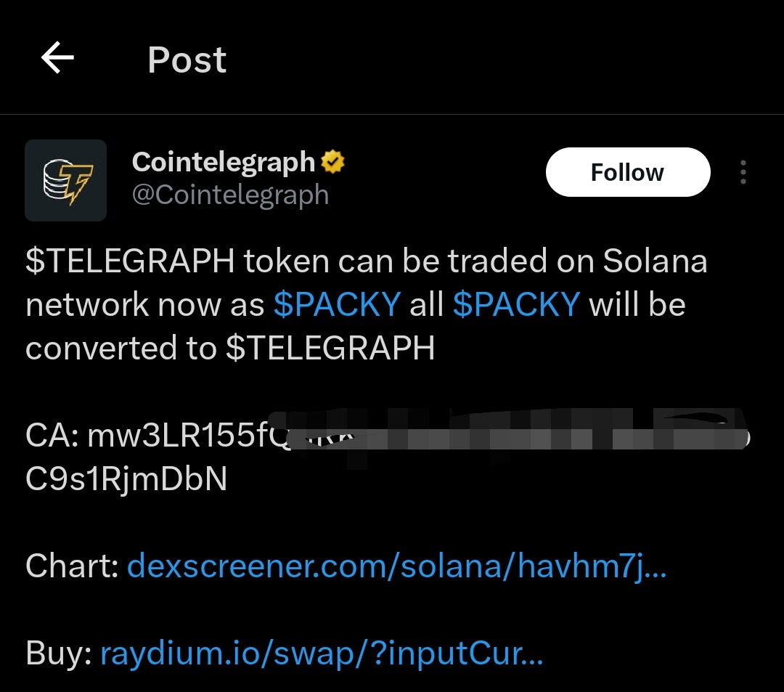Tap the pixelated redacted address section
Viewport: 784px width, 692px height.
click(x=523, y=436)
